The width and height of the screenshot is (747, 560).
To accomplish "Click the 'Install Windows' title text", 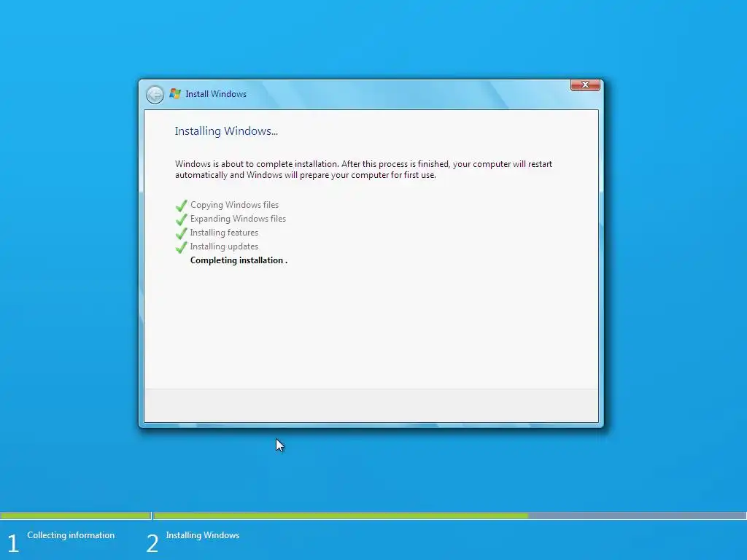I will pos(216,94).
